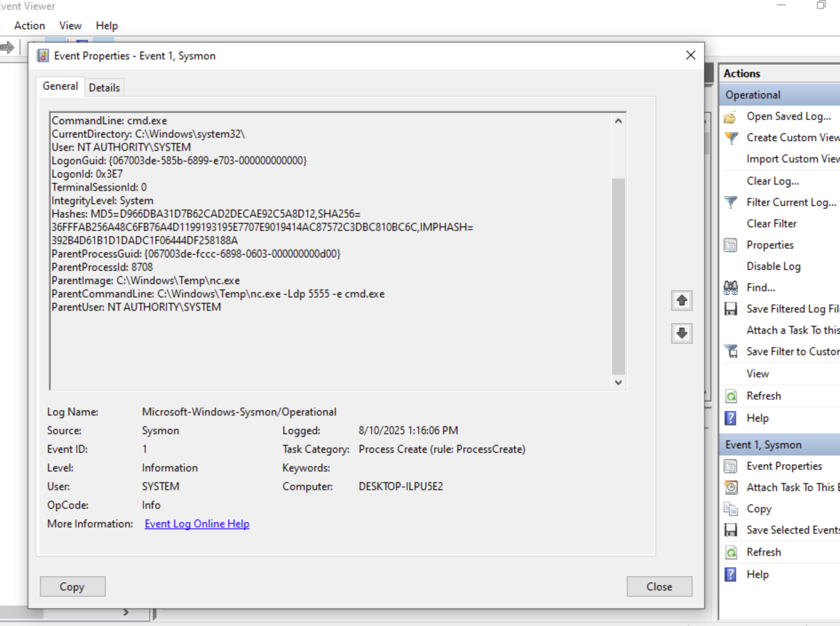The image size is (840, 626).
Task: Click the Find binoculars icon
Action: [x=730, y=288]
